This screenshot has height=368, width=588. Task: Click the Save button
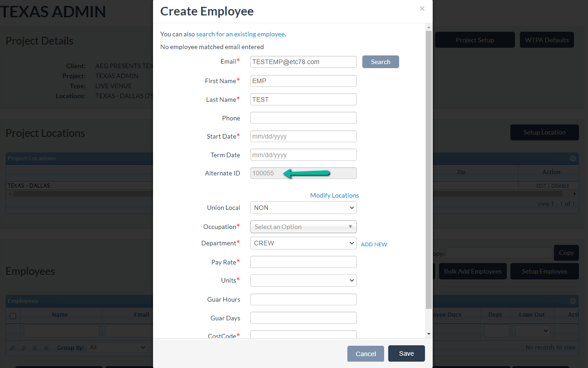click(406, 353)
